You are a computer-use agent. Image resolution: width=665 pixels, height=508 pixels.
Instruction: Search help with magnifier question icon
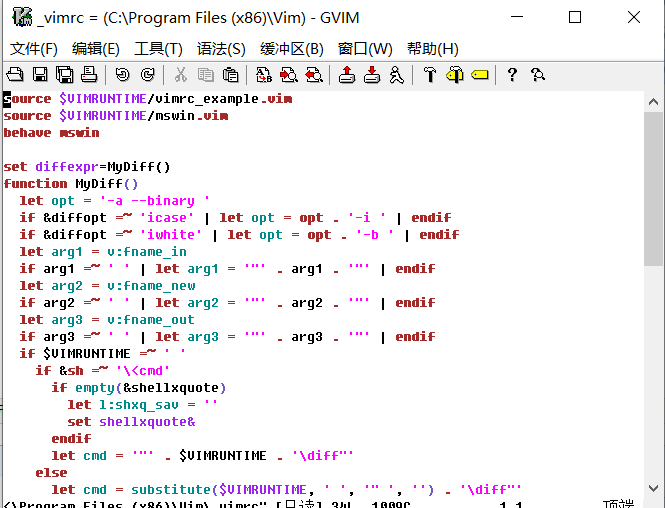[x=538, y=75]
